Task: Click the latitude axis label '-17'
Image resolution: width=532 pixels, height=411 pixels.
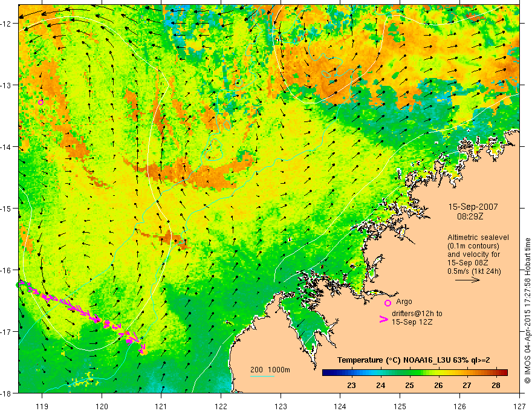Action: point(6,332)
